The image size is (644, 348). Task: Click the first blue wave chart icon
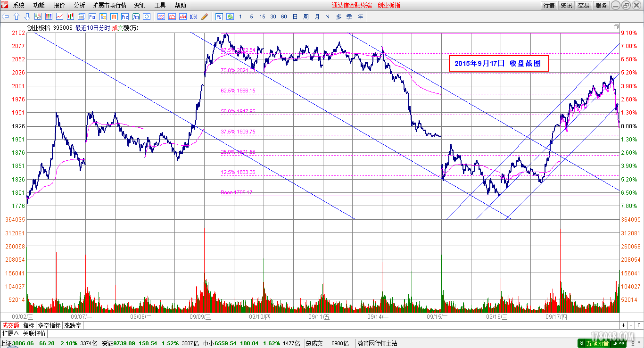(161, 17)
